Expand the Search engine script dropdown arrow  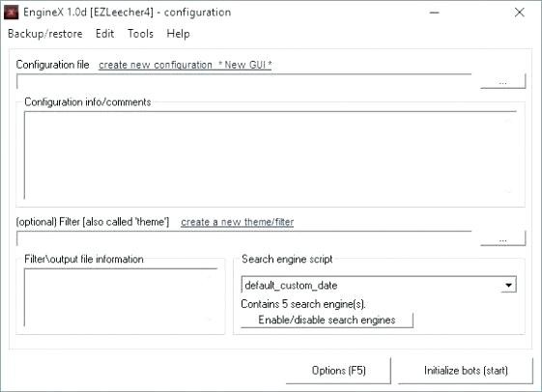tap(508, 285)
